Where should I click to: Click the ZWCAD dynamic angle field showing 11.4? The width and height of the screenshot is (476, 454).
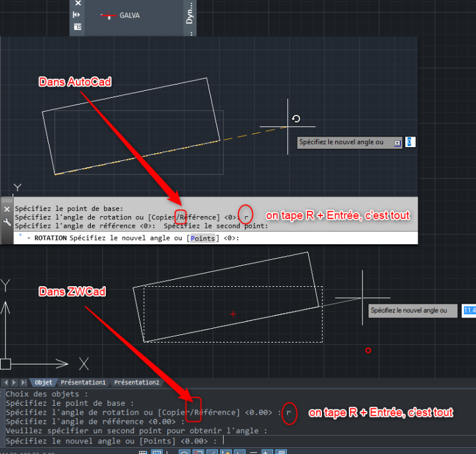click(468, 311)
